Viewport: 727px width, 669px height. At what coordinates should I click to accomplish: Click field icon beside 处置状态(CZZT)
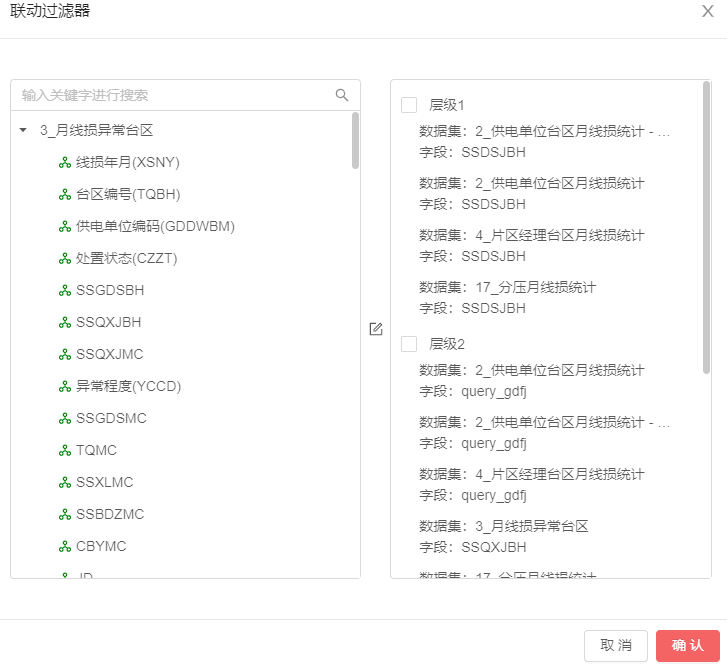65,258
